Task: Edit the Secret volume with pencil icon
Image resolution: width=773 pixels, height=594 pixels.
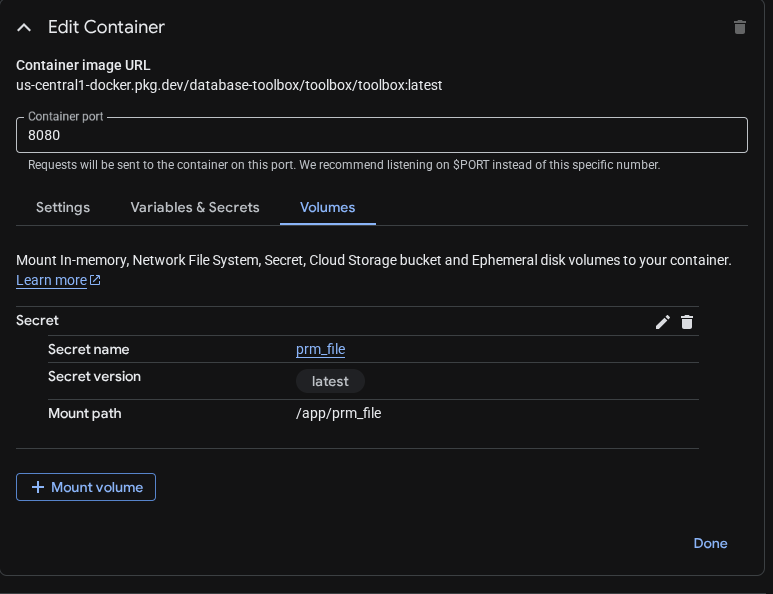Action: coord(663,322)
